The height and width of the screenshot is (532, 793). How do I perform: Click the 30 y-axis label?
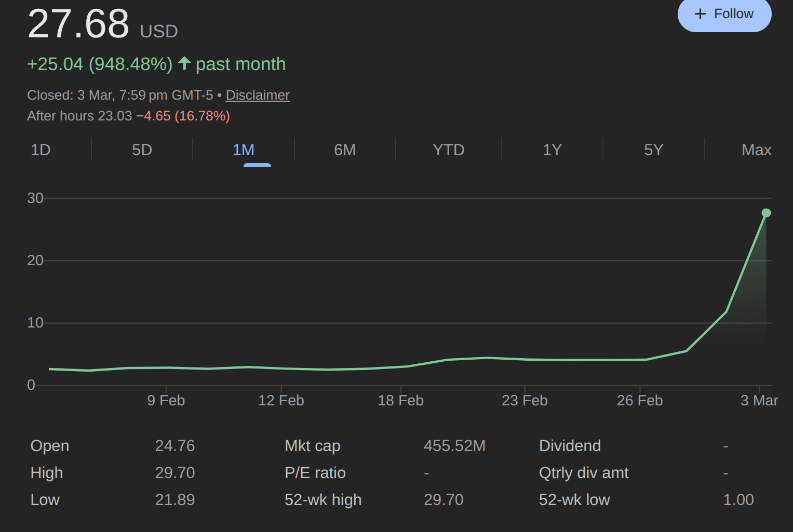coord(35,198)
